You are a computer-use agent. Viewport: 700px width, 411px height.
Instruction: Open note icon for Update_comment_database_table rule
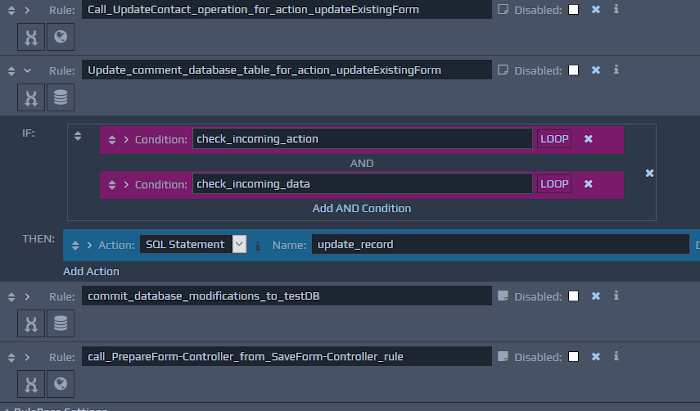pyautogui.click(x=503, y=70)
